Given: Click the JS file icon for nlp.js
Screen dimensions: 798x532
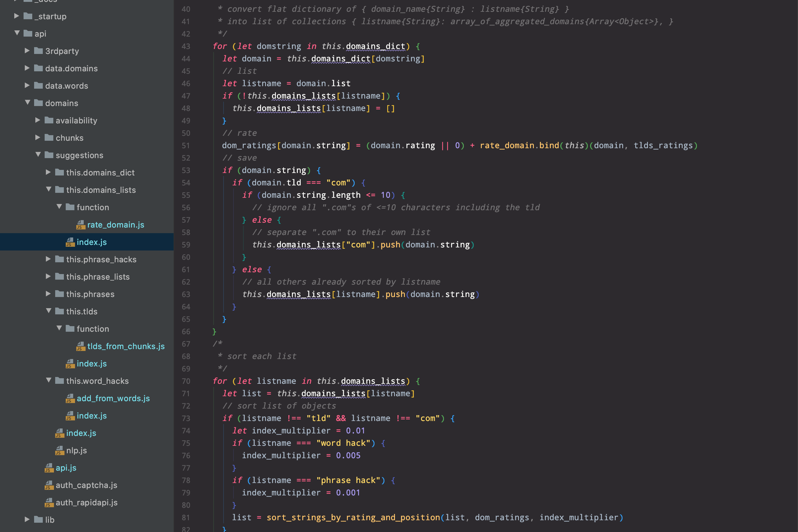Looking at the screenshot, I should (x=60, y=450).
